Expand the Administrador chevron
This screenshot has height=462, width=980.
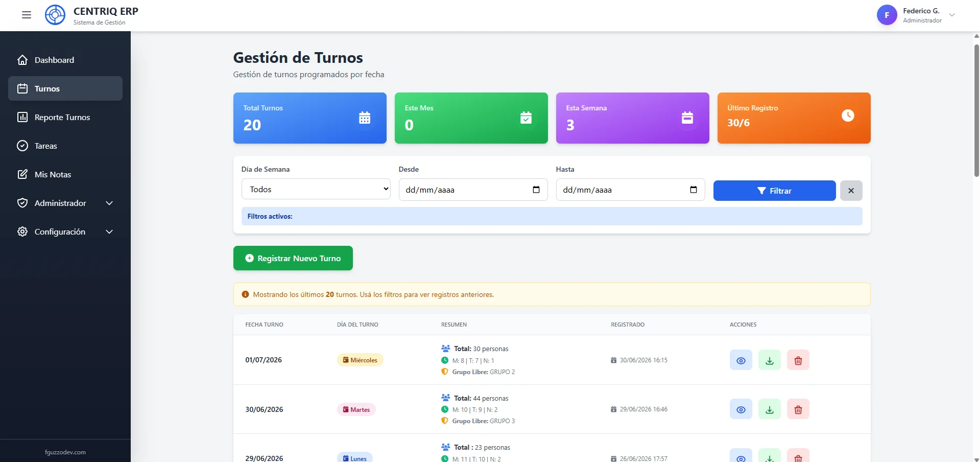109,203
